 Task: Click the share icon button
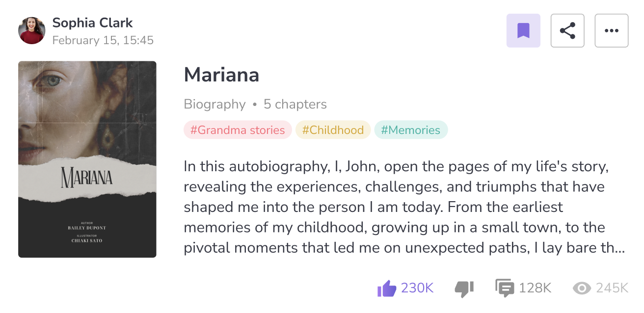[567, 30]
